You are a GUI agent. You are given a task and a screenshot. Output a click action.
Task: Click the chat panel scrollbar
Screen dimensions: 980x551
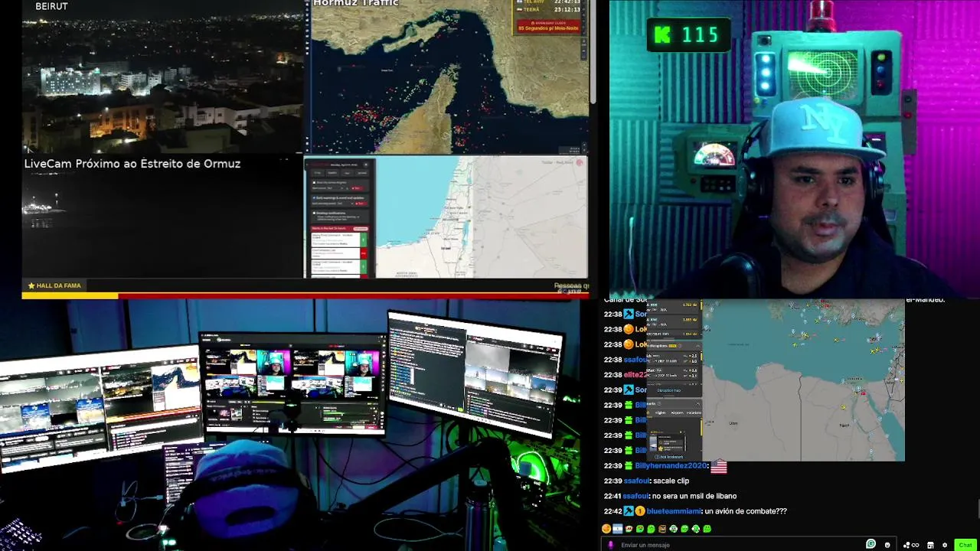[x=978, y=509]
